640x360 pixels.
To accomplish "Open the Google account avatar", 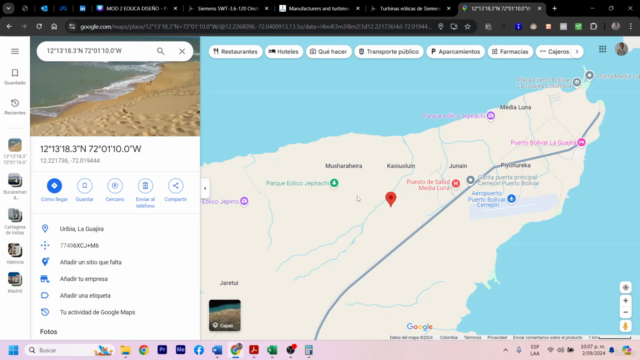I will (x=621, y=49).
